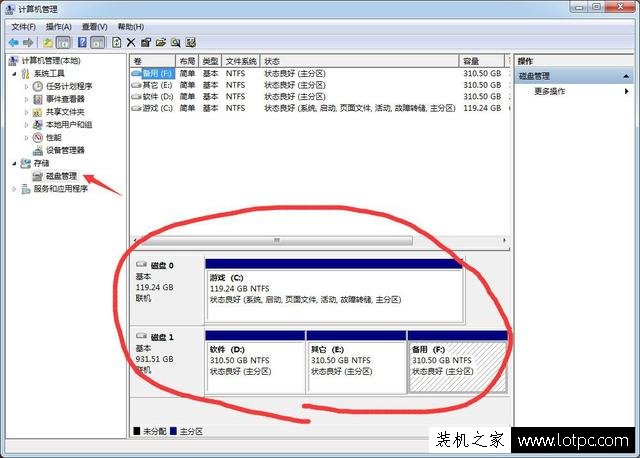Click the 性能 gauge icon
Image resolution: width=640 pixels, height=458 pixels.
38,138
